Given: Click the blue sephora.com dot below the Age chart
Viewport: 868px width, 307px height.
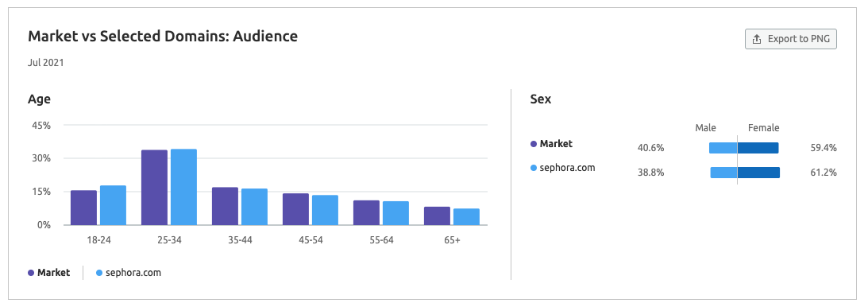Looking at the screenshot, I should pyautogui.click(x=99, y=273).
